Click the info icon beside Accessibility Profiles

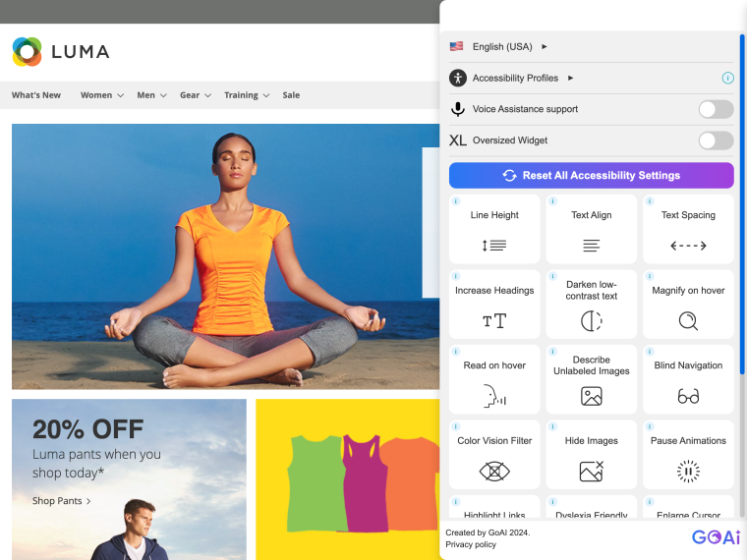727,78
